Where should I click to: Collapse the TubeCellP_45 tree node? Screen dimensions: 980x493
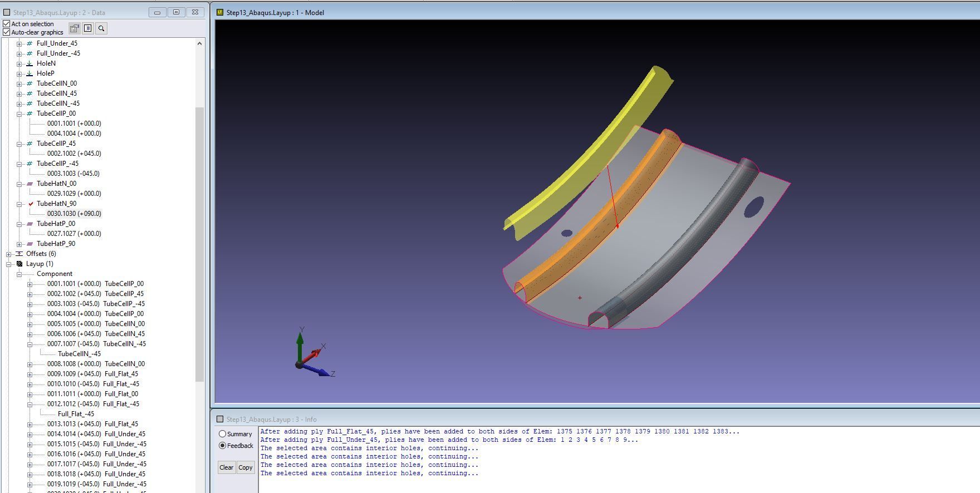click(19, 144)
